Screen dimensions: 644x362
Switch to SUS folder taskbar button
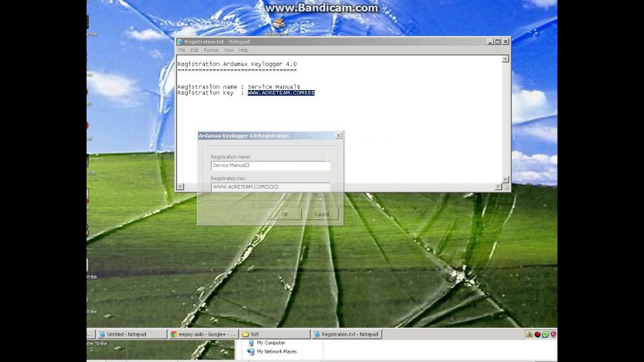275,334
